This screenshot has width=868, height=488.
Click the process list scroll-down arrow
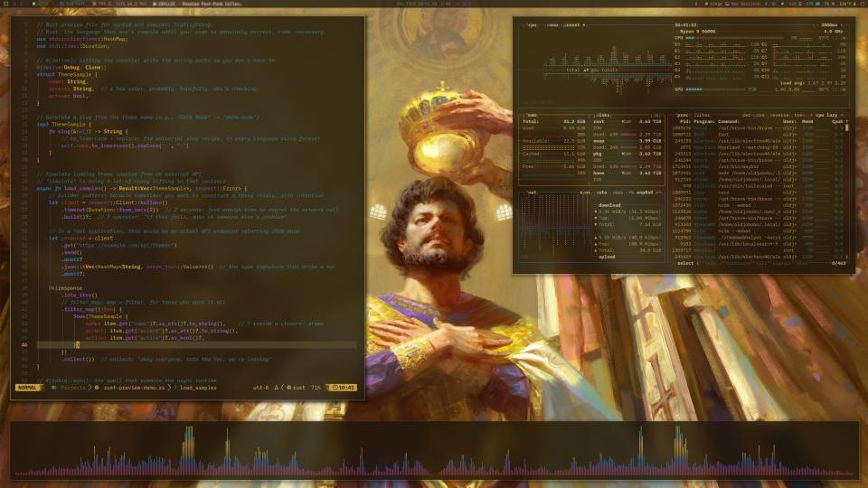pyautogui.click(x=847, y=257)
